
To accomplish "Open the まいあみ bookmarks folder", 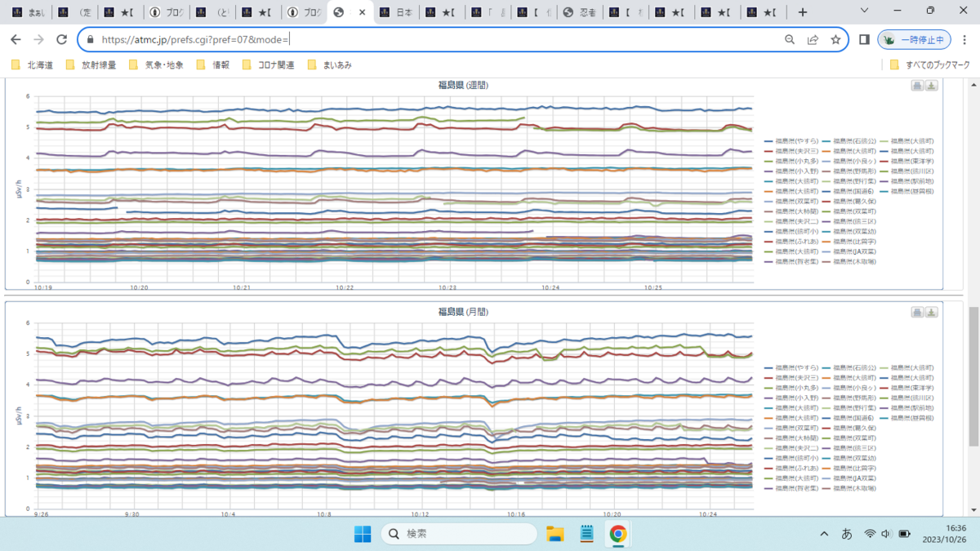I will tap(330, 64).
